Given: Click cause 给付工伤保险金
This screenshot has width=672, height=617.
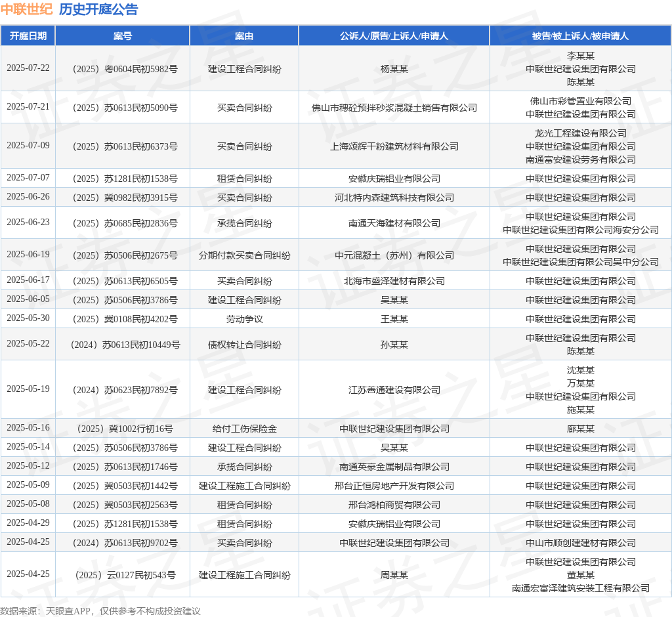Looking at the screenshot, I should coord(244,429).
